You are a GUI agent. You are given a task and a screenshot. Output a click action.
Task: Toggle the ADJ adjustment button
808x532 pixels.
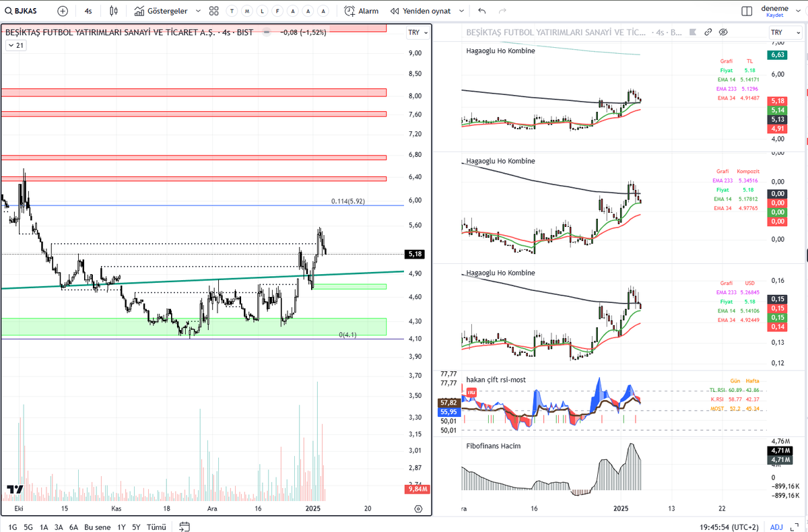tap(776, 527)
